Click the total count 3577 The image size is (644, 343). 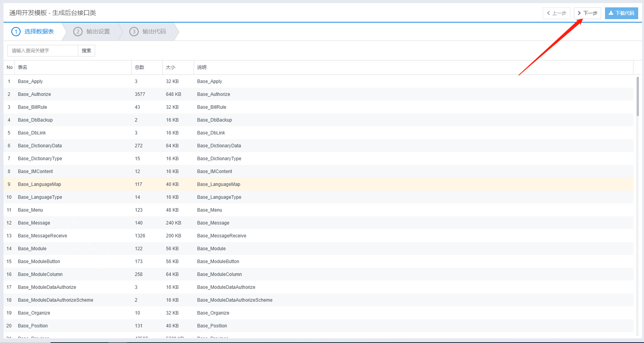tap(140, 94)
